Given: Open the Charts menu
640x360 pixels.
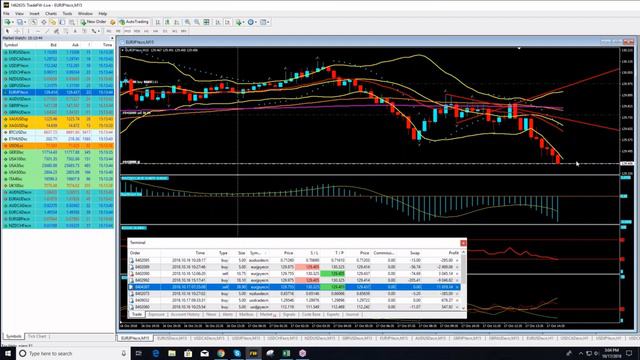Looking at the screenshot, I should [x=51, y=13].
